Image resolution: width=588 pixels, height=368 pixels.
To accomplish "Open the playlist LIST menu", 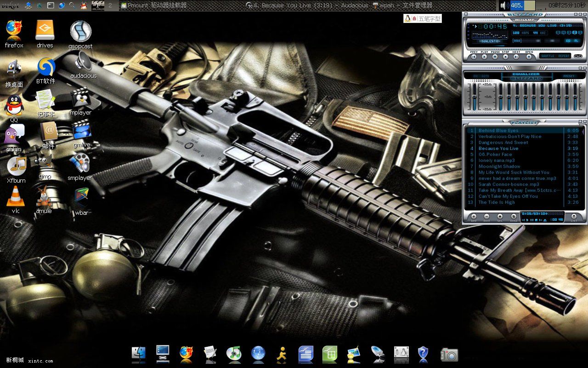I will pos(574,217).
